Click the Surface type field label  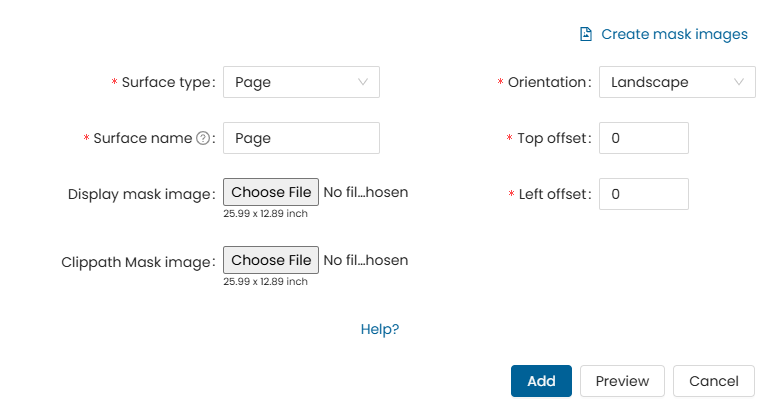(x=167, y=83)
